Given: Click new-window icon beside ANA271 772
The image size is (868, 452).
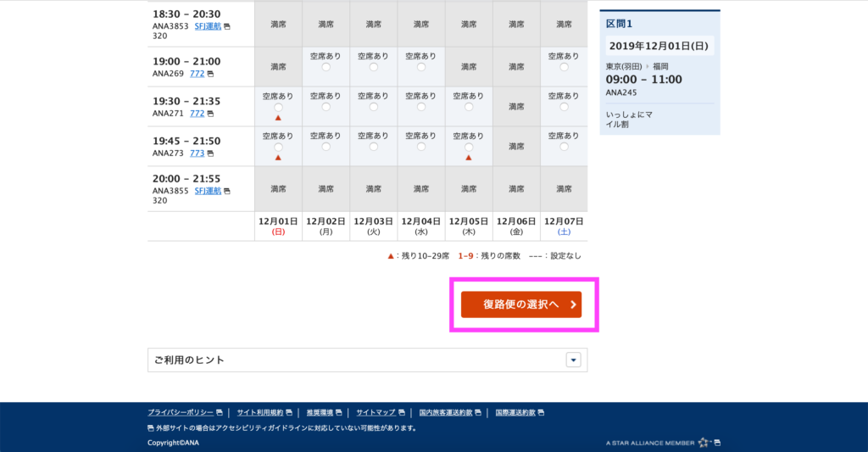Looking at the screenshot, I should pyautogui.click(x=210, y=114).
